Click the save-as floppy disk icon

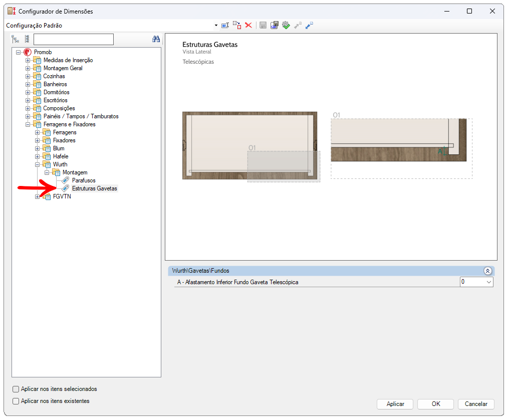click(274, 25)
